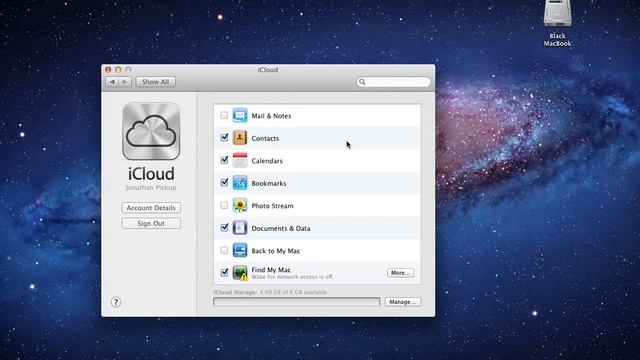The image size is (640, 360).
Task: Open help with the question mark button
Action: pos(116,302)
